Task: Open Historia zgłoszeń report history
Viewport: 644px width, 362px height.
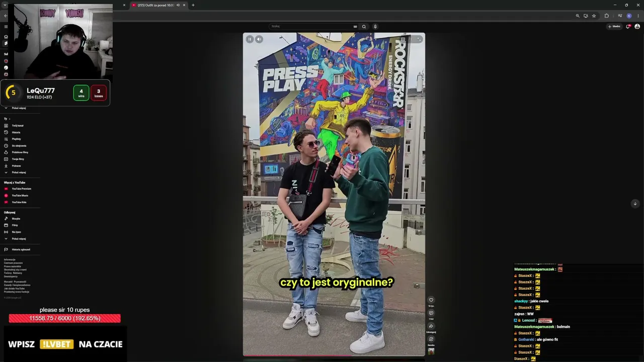Action: [21, 250]
